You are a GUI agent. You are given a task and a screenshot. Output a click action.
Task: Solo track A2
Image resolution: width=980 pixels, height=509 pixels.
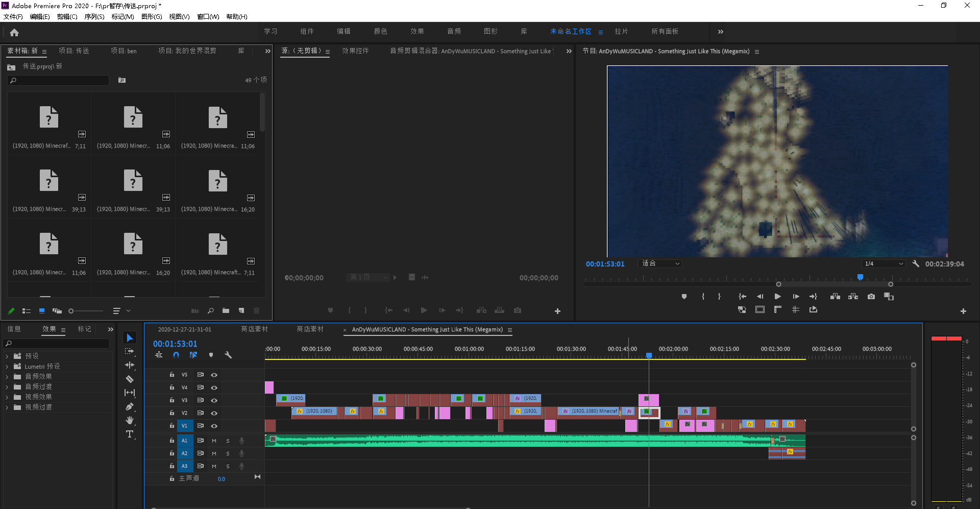point(228,453)
